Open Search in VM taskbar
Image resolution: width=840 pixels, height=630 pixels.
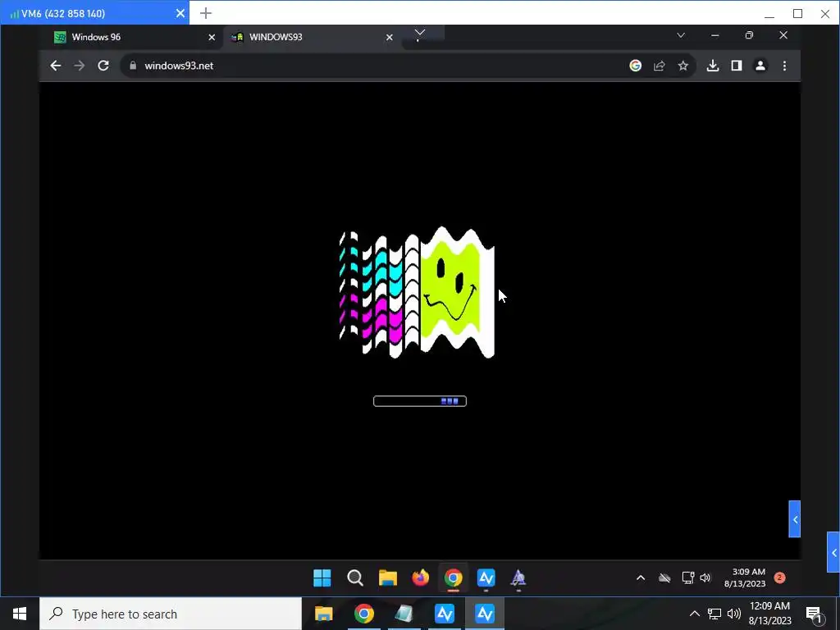point(354,577)
